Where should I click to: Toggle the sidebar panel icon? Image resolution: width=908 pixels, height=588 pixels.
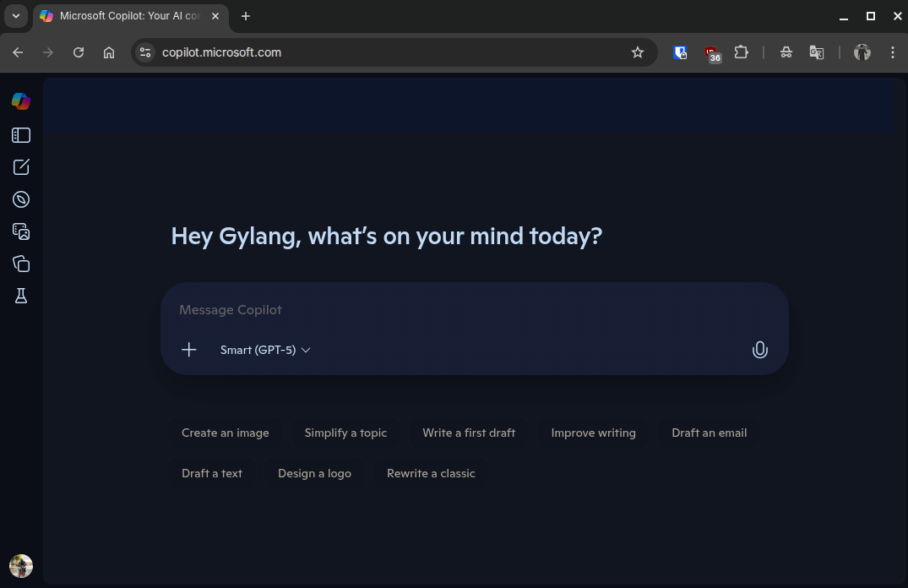pos(21,135)
